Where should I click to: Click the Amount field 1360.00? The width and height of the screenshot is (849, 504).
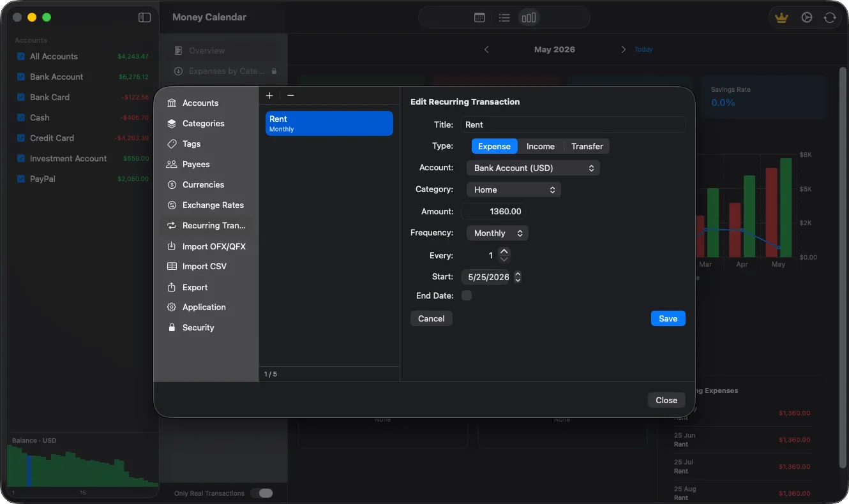pos(493,211)
